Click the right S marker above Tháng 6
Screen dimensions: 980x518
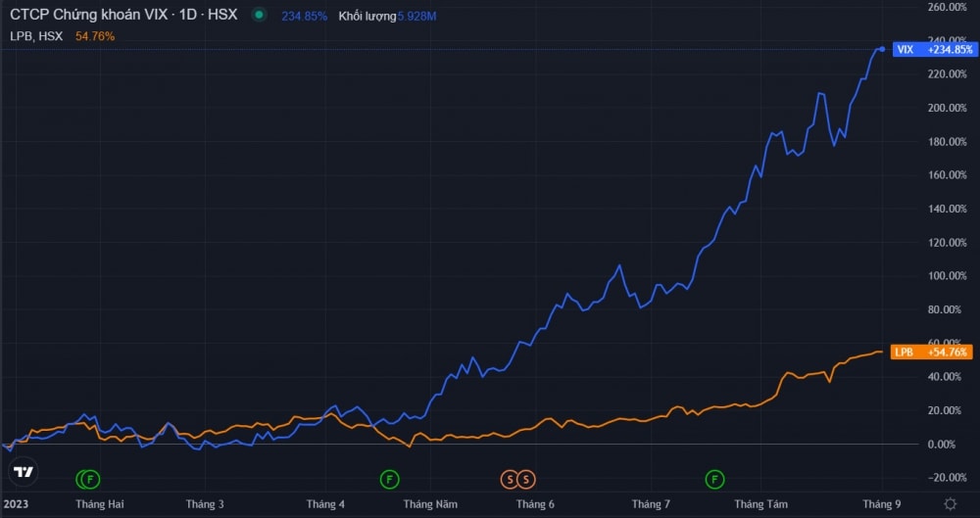click(526, 480)
